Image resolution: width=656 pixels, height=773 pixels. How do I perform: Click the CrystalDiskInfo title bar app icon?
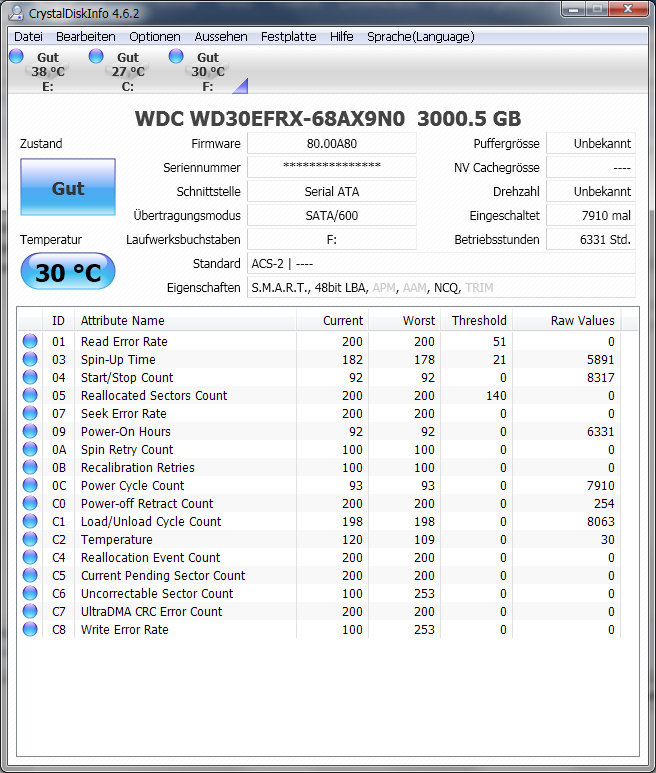(x=16, y=12)
